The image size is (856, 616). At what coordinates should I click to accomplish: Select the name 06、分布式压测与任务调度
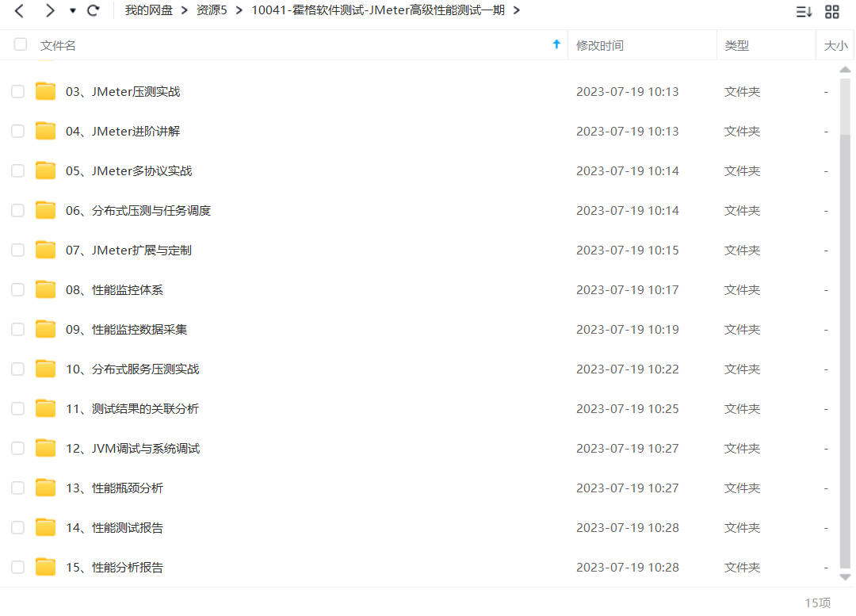click(x=138, y=211)
